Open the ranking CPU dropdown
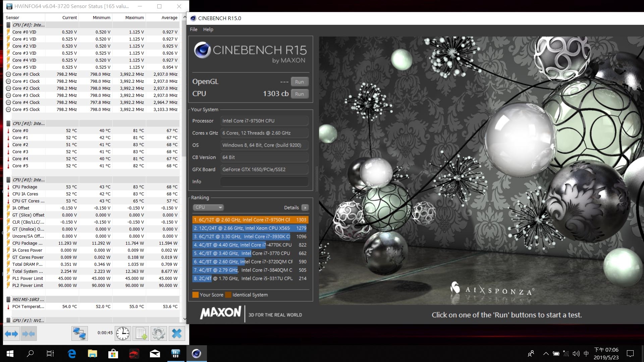 pos(208,207)
